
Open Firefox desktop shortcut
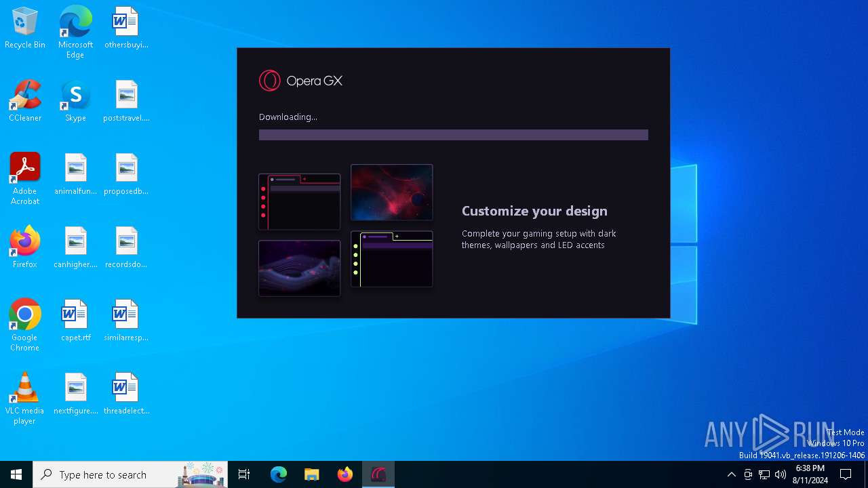point(25,248)
